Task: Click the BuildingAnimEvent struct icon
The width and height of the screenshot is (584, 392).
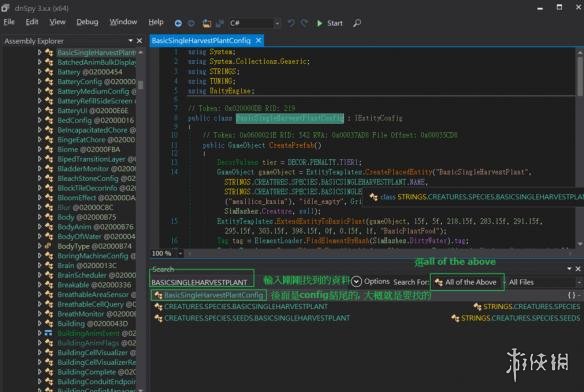Action: point(49,333)
